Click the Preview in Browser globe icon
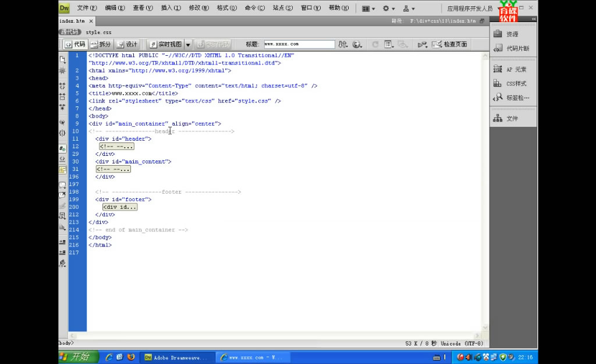 pyautogui.click(x=357, y=44)
